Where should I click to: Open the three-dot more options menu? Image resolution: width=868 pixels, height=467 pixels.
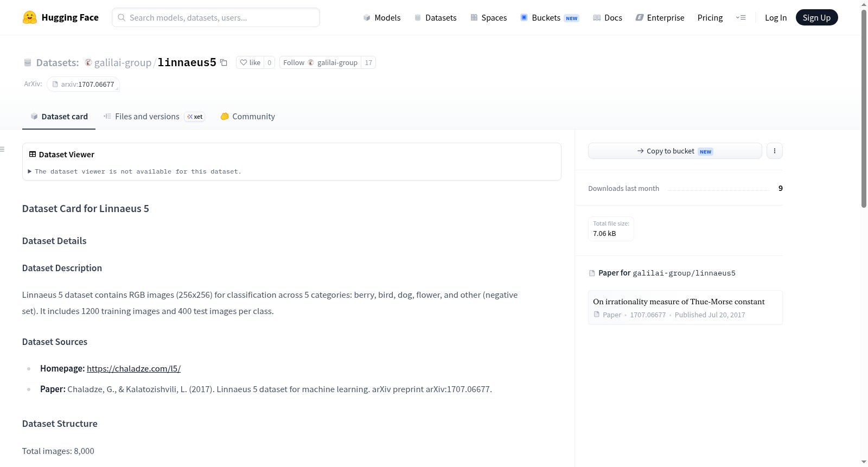click(775, 151)
